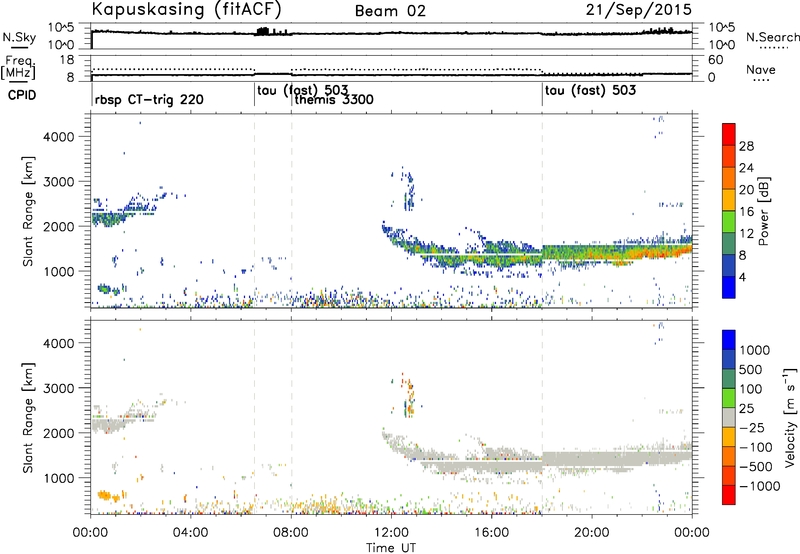800x554 pixels.
Task: Click the 12:00 time axis label
Action: (x=391, y=533)
